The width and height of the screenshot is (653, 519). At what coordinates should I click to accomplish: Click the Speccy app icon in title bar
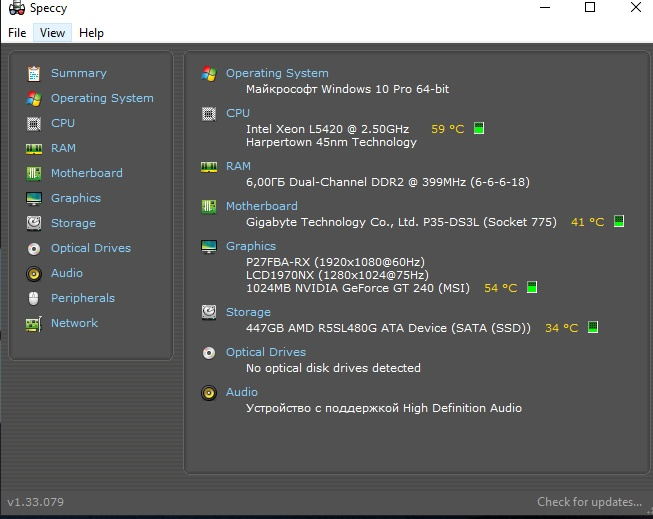click(17, 8)
